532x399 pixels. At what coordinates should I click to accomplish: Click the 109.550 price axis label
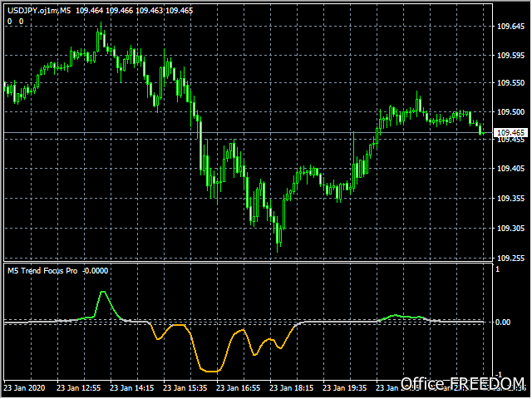tap(510, 83)
